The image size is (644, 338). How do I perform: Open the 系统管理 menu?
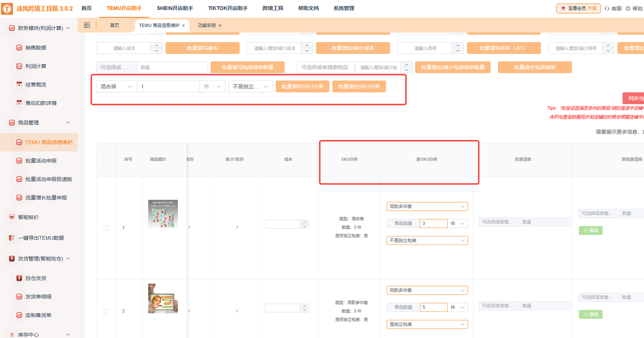coord(344,9)
